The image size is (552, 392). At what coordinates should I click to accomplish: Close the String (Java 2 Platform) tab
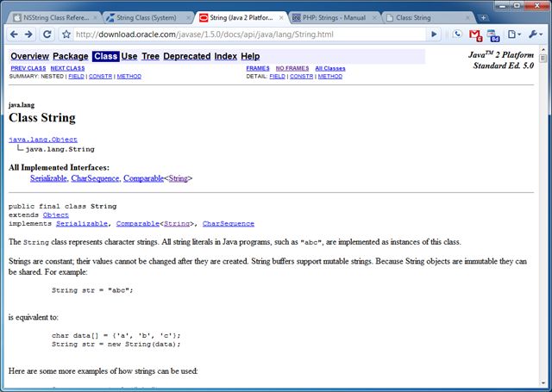(281, 17)
